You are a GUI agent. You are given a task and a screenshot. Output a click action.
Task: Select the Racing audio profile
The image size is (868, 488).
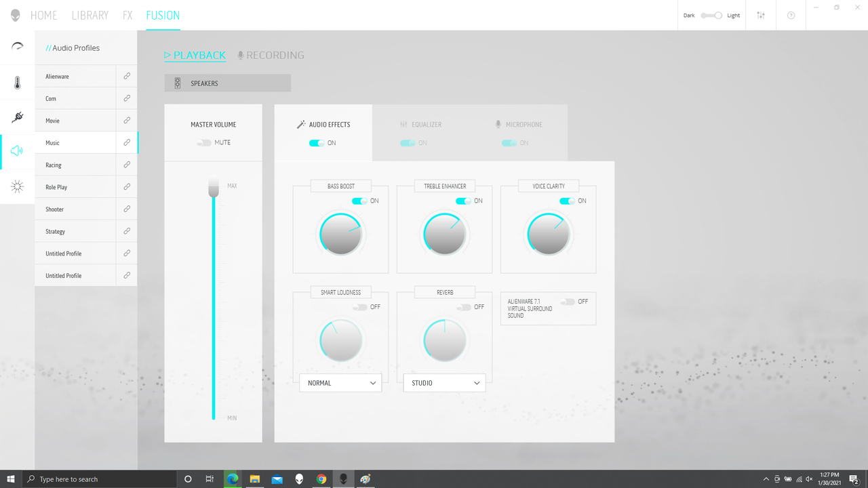(75, 165)
